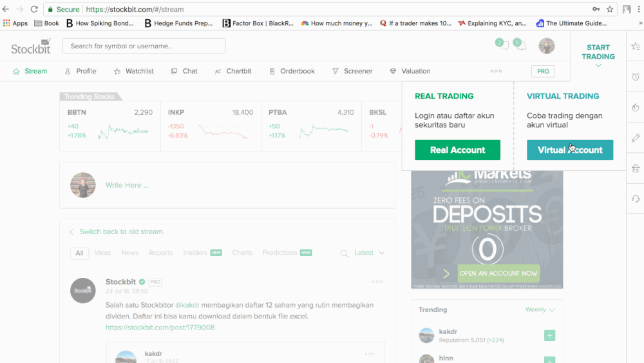
Task: Go back with browser back arrow
Action: (6, 9)
